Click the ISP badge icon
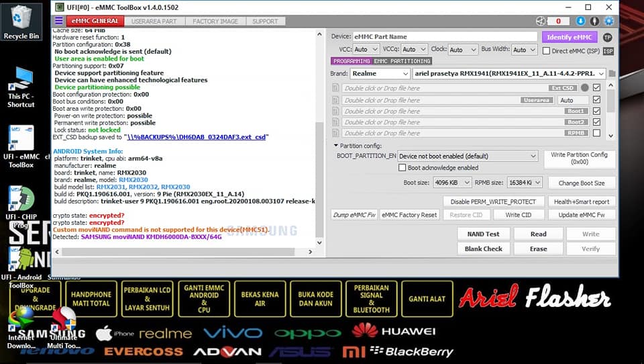 point(608,51)
